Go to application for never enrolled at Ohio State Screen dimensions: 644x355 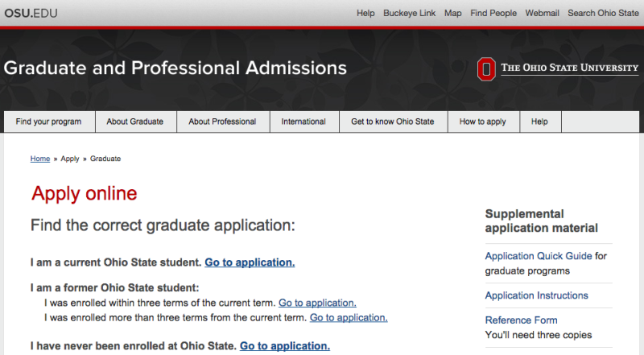click(285, 346)
